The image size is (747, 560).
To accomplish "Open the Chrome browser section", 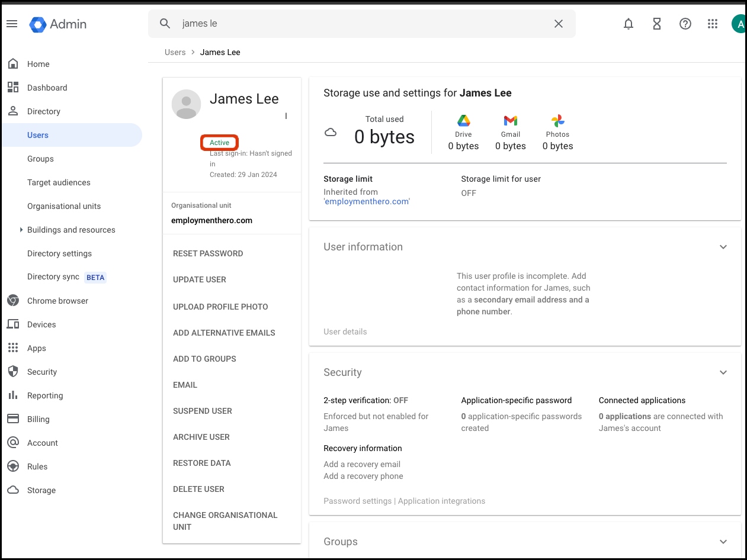I will (57, 301).
